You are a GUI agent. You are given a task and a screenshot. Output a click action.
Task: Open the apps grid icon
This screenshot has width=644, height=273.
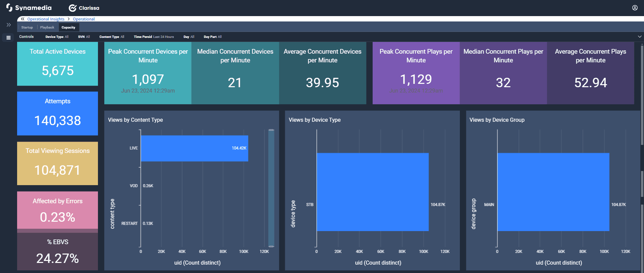(x=9, y=38)
